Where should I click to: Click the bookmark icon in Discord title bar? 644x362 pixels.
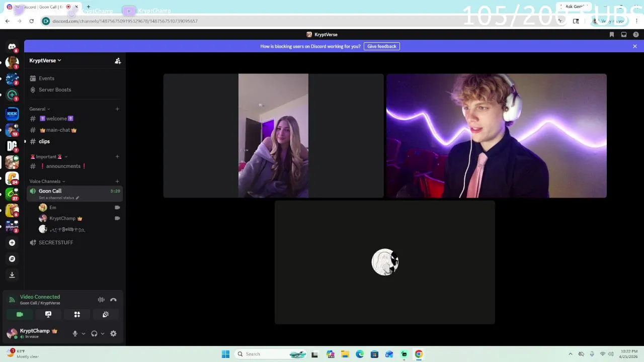coord(612,35)
